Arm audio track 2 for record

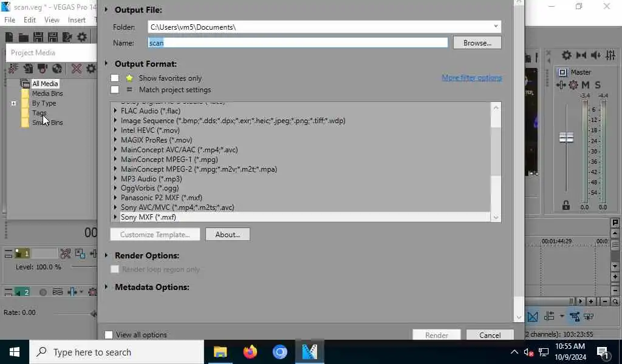pyautogui.click(x=43, y=292)
